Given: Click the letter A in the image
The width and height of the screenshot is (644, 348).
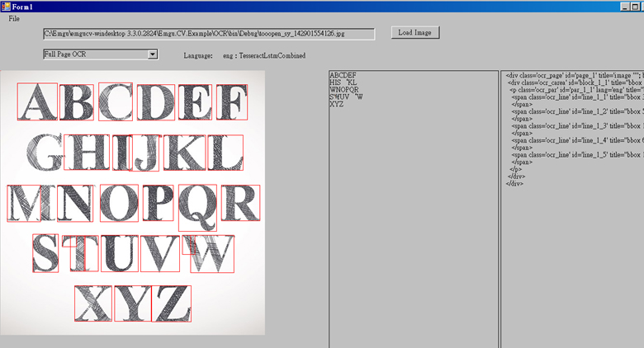Looking at the screenshot, I should 37,101.
